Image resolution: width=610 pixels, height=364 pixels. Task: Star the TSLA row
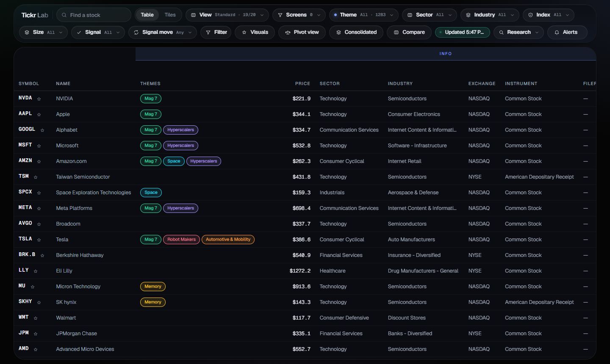(x=39, y=240)
